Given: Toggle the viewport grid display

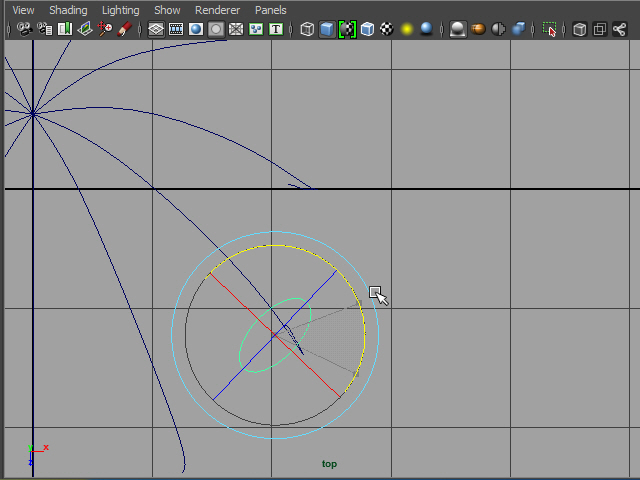Looking at the screenshot, I should [156, 29].
